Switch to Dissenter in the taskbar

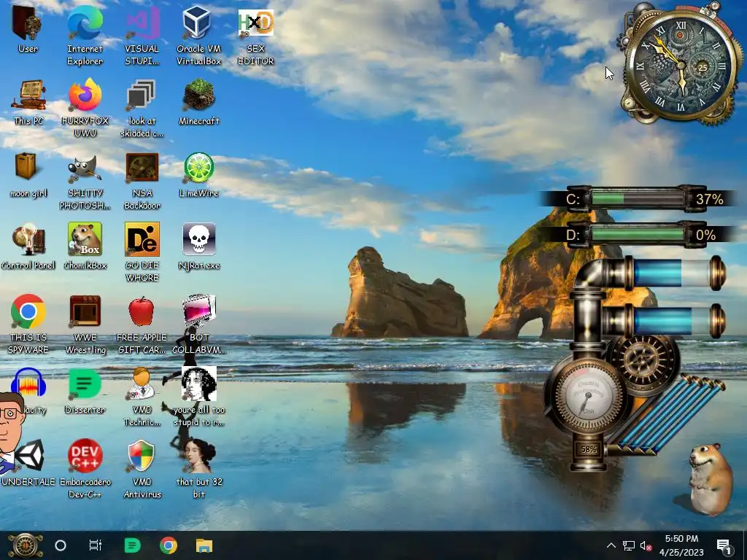(132, 545)
